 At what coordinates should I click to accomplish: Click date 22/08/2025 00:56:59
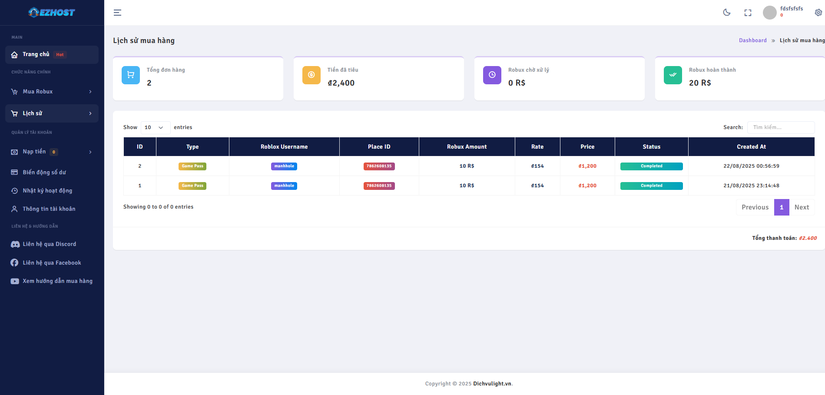tap(751, 166)
